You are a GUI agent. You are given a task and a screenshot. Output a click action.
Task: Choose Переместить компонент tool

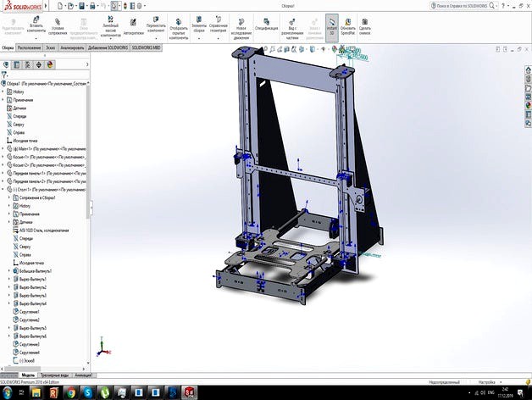click(156, 25)
